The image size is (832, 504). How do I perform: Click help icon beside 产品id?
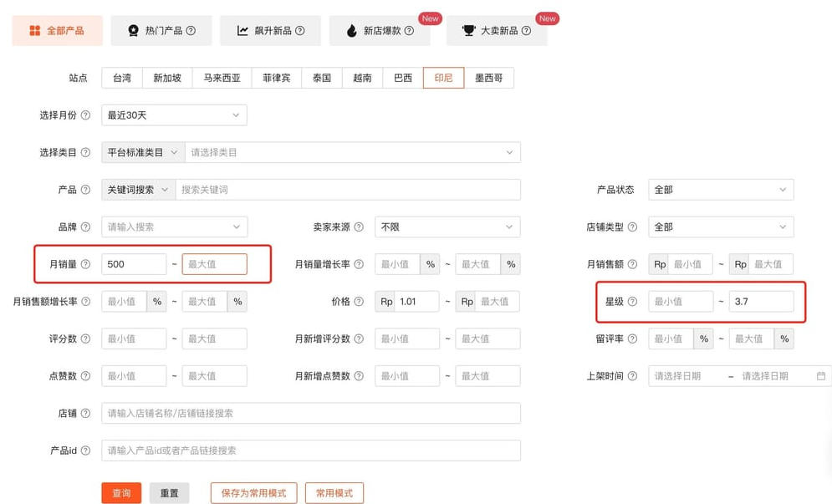[x=85, y=451]
